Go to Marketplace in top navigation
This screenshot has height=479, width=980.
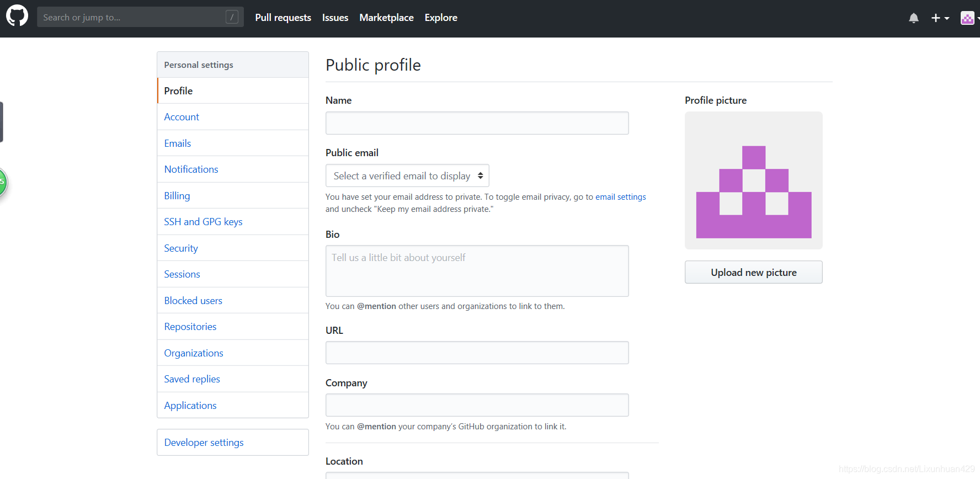point(386,18)
